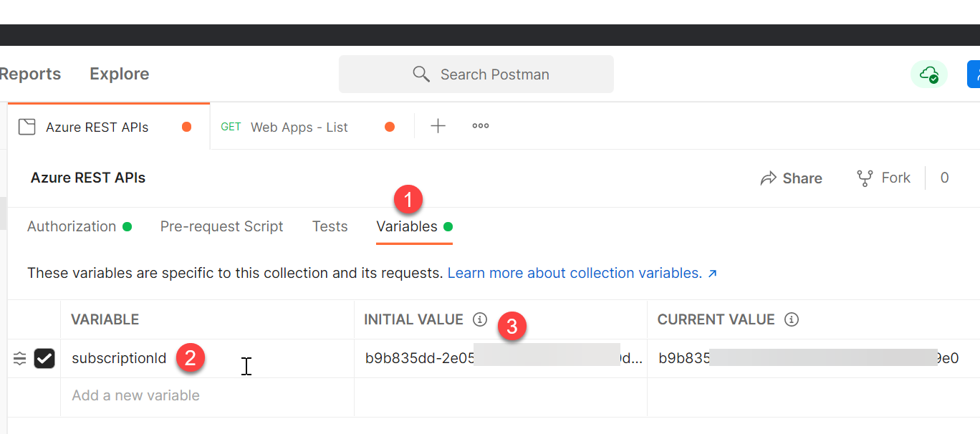980x434 pixels.
Task: Uncheck the subscriptionId variable checkbox
Action: 44,358
